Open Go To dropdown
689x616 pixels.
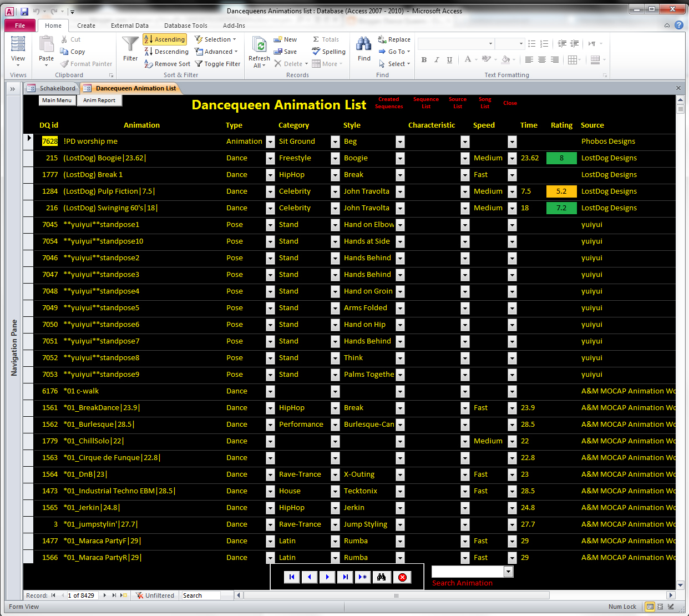[x=395, y=52]
